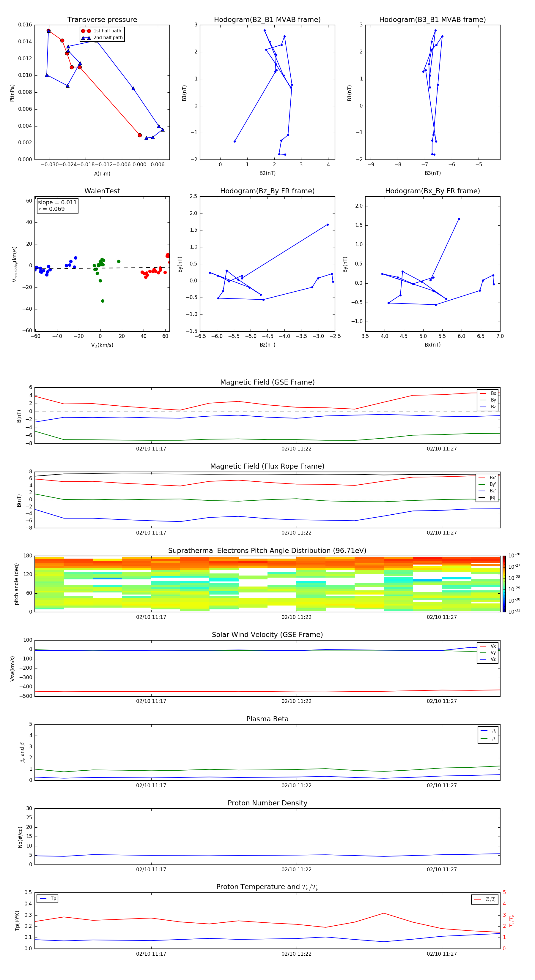Click the 'B3(nT)' x-axis label
The width and height of the screenshot is (535, 980).
tap(432, 173)
